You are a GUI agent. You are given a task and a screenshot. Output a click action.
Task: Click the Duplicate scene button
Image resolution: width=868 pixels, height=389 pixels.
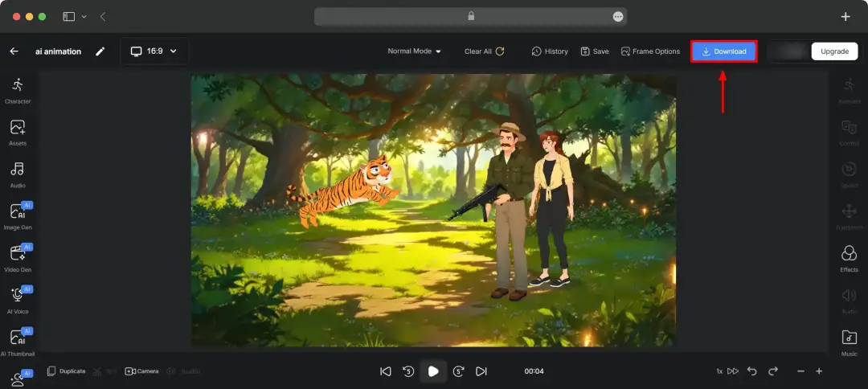click(66, 371)
